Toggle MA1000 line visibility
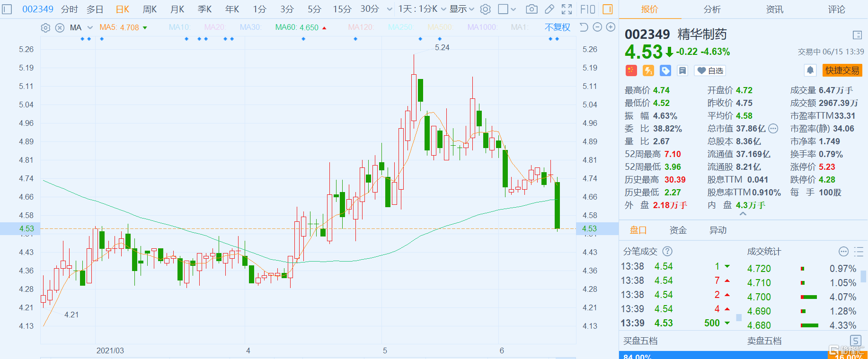 click(482, 27)
